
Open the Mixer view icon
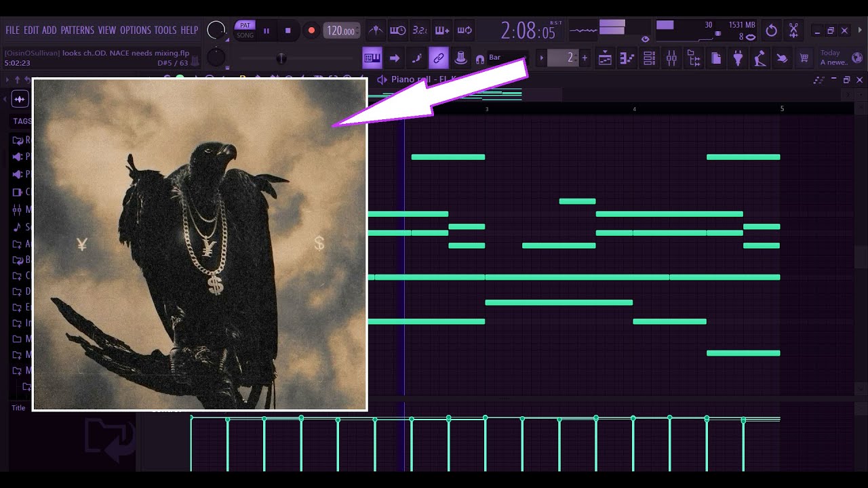[671, 58]
